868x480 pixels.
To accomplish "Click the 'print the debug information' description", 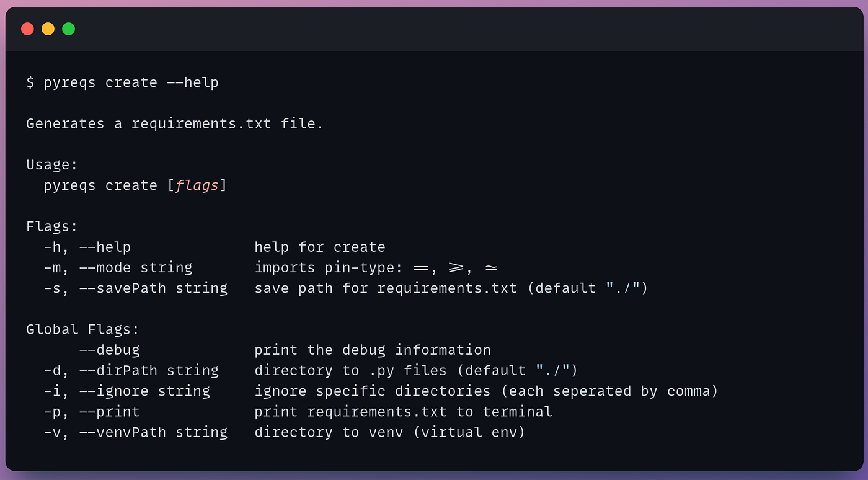I will coord(372,350).
